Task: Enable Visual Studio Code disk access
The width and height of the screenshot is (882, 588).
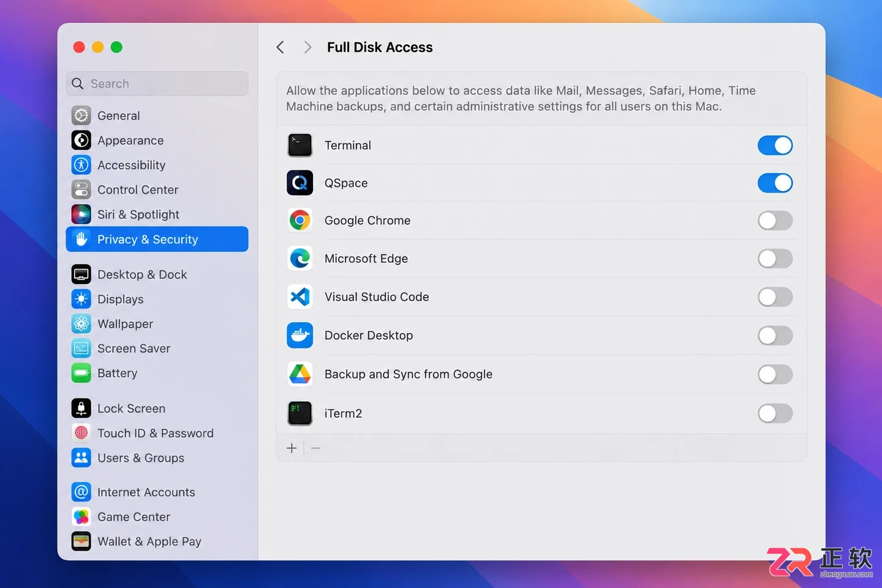Action: click(775, 297)
